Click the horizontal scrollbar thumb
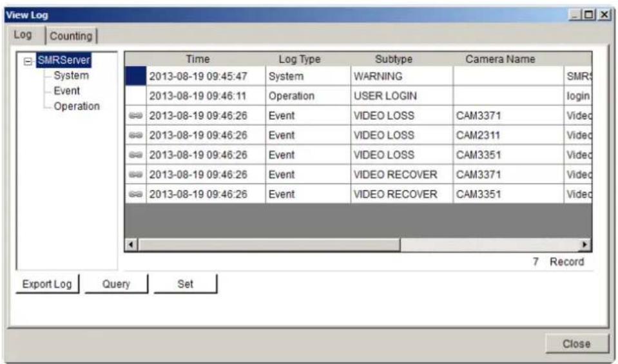This screenshot has width=618, height=364. pos(269,245)
